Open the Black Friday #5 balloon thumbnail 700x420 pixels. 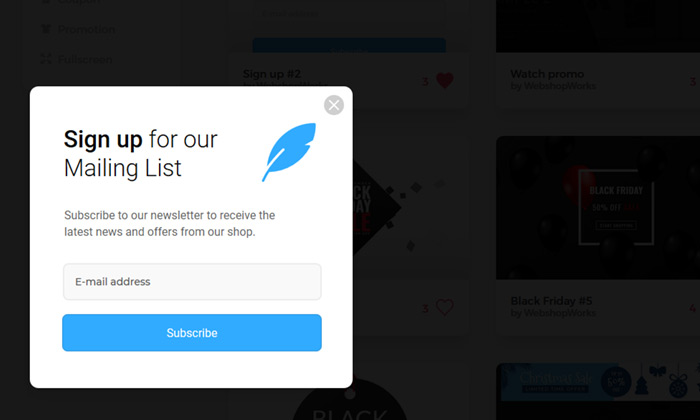pos(598,208)
